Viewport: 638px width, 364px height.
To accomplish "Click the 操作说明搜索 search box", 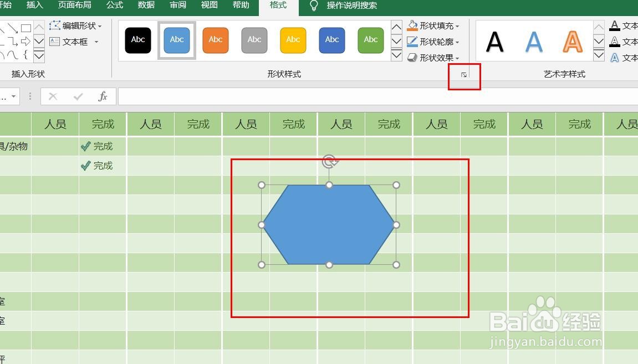I will point(351,6).
